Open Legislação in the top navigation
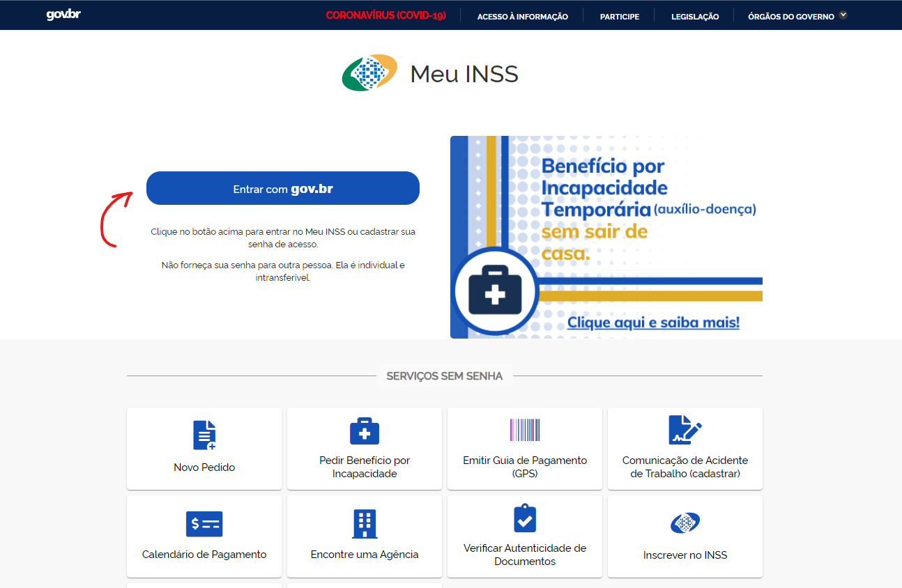 tap(695, 16)
